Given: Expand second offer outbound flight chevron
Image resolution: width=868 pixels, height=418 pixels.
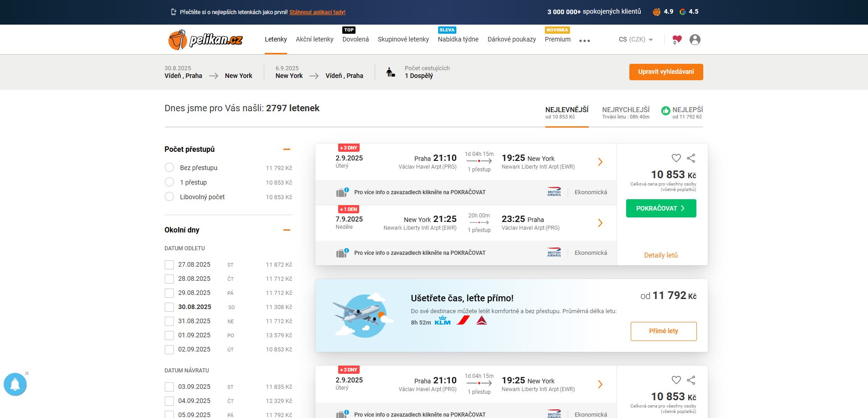Looking at the screenshot, I should click(x=600, y=384).
